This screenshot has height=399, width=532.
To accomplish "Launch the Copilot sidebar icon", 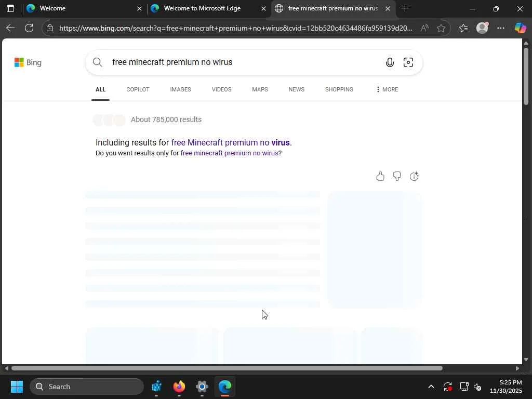I will coord(520,28).
